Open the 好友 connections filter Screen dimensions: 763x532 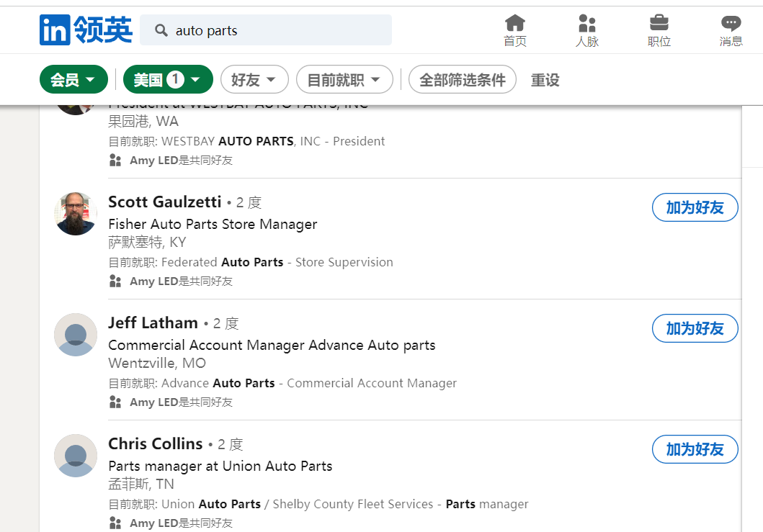(254, 79)
